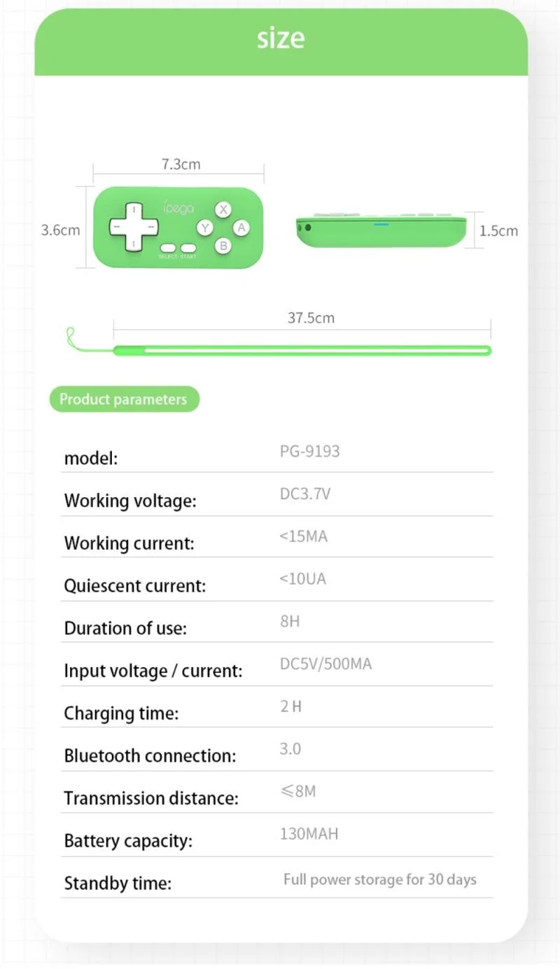Click the blue indicator light on side view
This screenshot has height=969, width=560.
coord(381,225)
